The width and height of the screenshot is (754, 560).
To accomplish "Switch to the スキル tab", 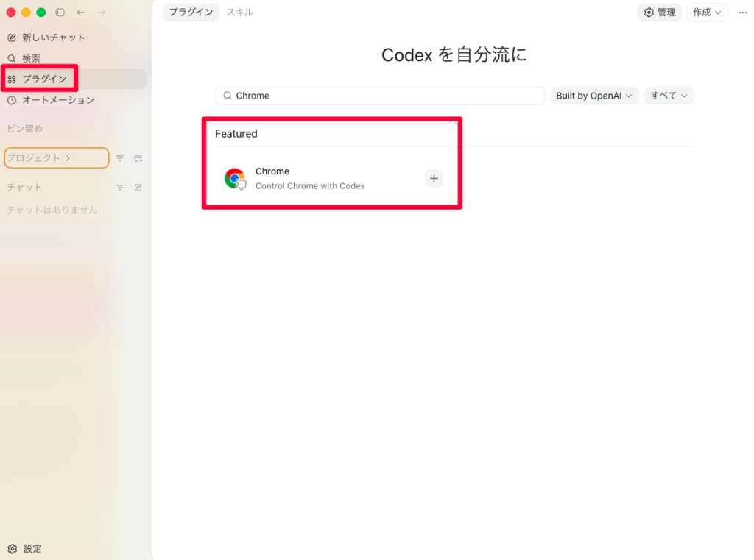I will pos(240,12).
